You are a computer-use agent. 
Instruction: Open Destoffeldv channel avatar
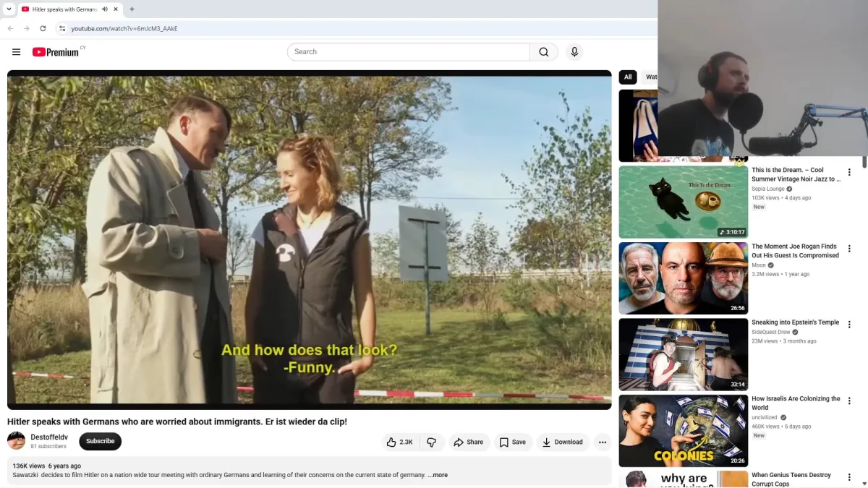pos(16,441)
